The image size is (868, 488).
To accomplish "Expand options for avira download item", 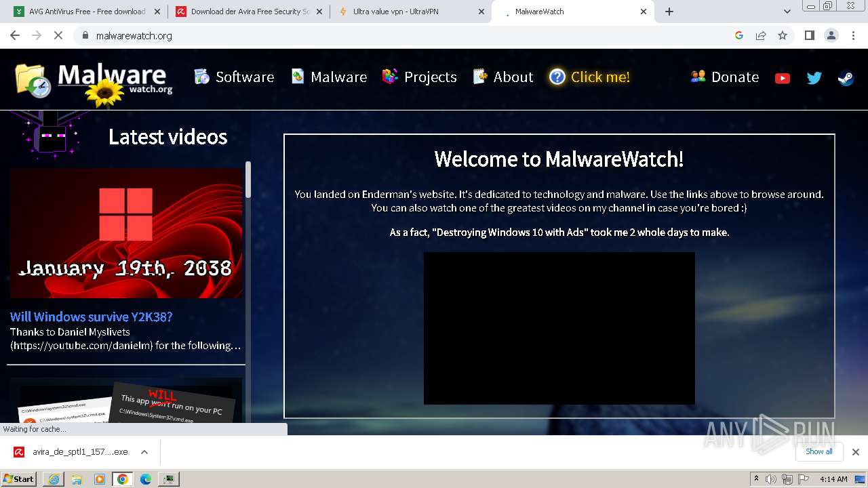I will pyautogui.click(x=144, y=452).
